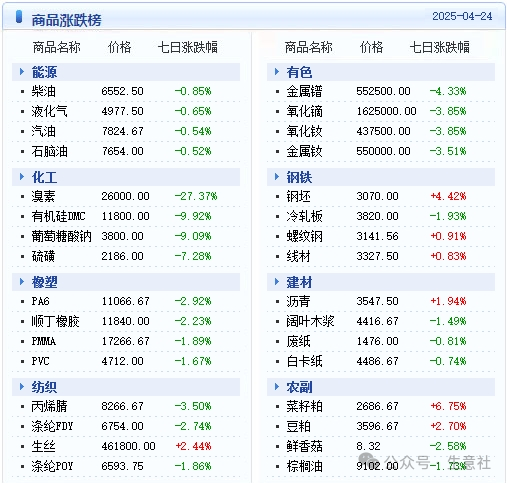Click the triangle icon next to 建材
Viewport: 507px width, 483px height.
(x=277, y=281)
